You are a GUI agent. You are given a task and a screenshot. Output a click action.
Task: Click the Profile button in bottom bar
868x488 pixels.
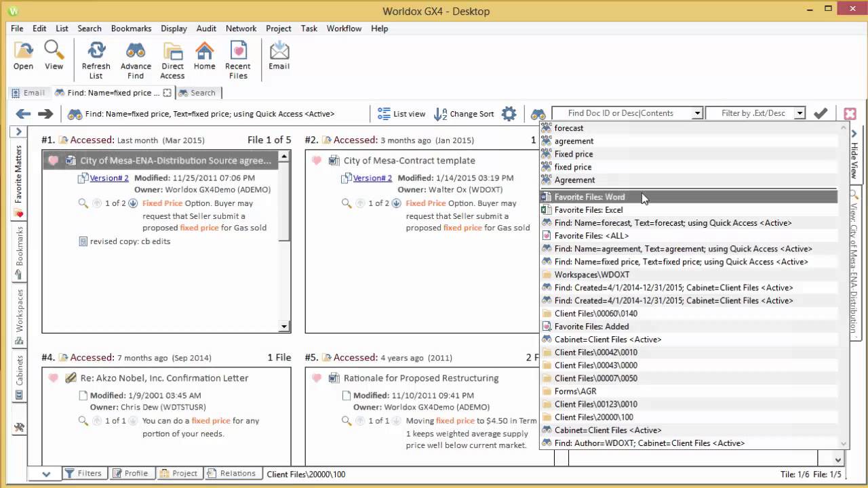click(130, 474)
